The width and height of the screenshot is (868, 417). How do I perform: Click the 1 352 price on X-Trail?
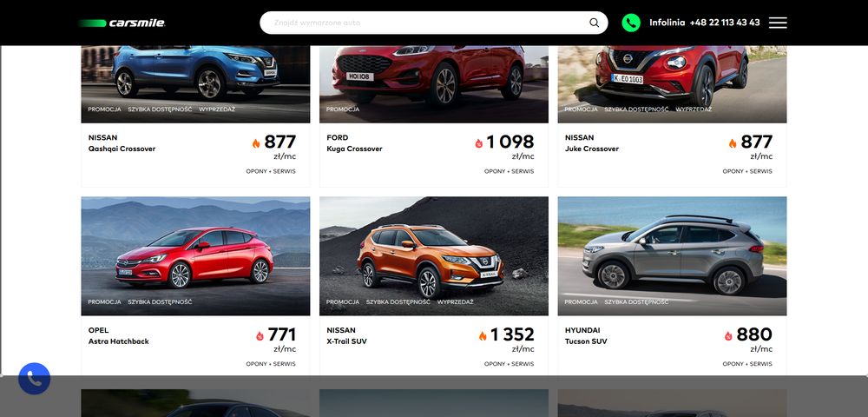tap(512, 335)
